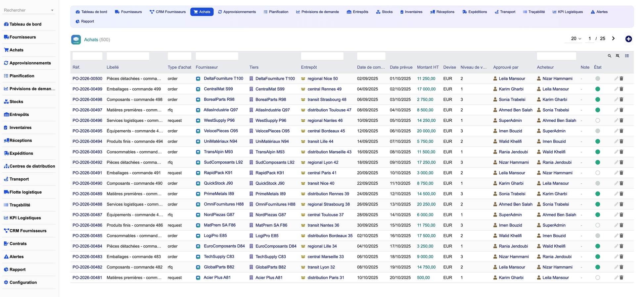Click green status dot for PO-2026-00499
Image resolution: width=644 pixels, height=297 pixels.
click(x=598, y=89)
